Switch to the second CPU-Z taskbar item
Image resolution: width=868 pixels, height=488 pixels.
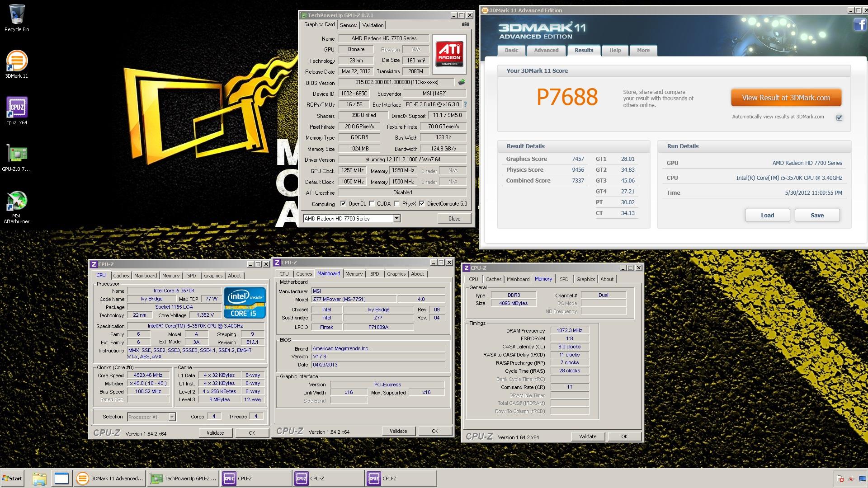click(328, 479)
